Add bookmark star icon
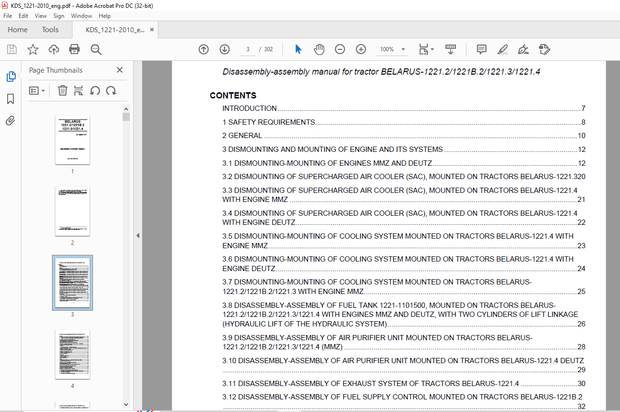The width and height of the screenshot is (620, 412). [33, 49]
